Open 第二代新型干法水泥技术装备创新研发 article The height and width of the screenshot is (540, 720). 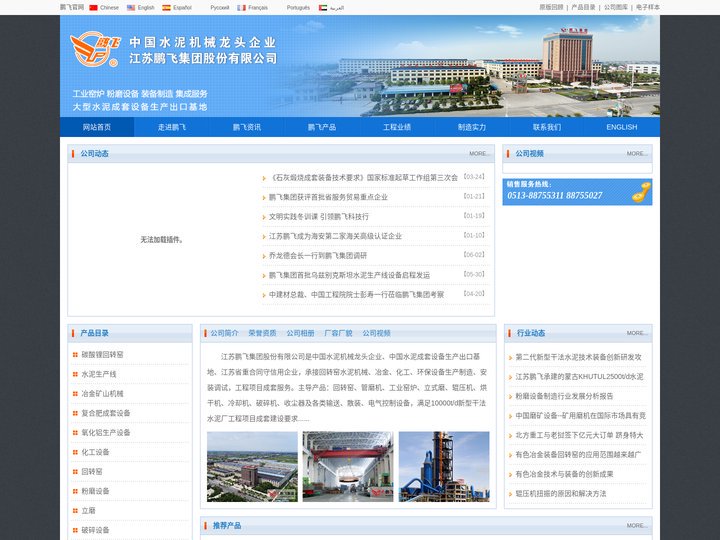click(x=579, y=357)
